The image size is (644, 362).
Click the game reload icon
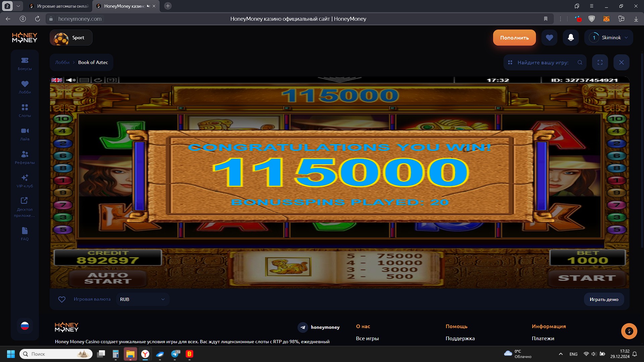coord(98,80)
